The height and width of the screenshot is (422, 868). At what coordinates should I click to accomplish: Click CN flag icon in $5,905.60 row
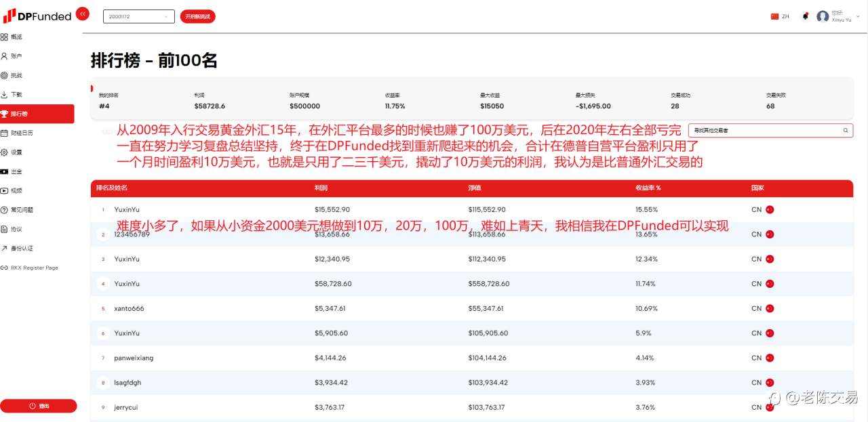coord(770,333)
